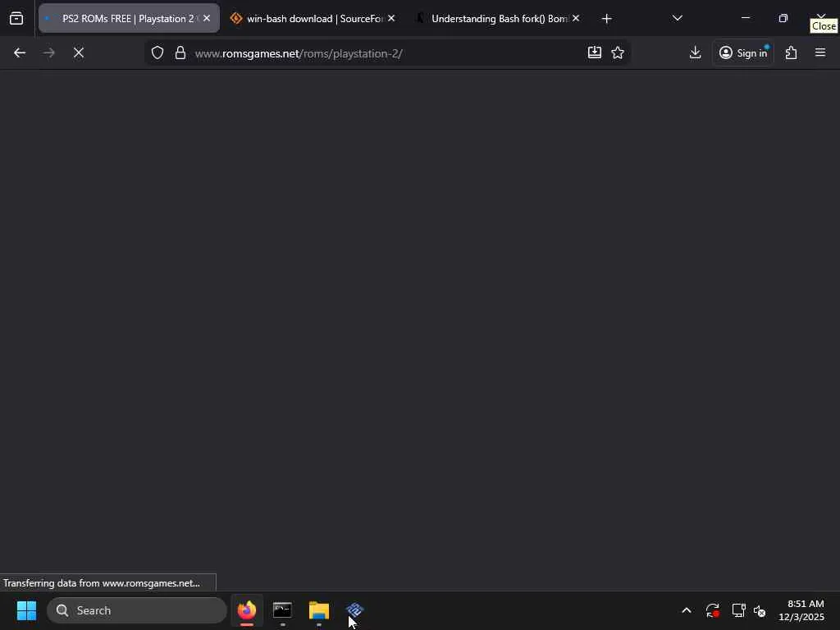Close the PS2 ROMs FREE tab
840x630 pixels.
[x=207, y=19]
